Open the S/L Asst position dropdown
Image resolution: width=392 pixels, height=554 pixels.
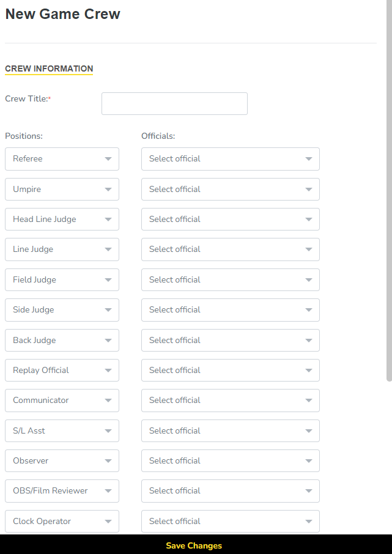62,431
